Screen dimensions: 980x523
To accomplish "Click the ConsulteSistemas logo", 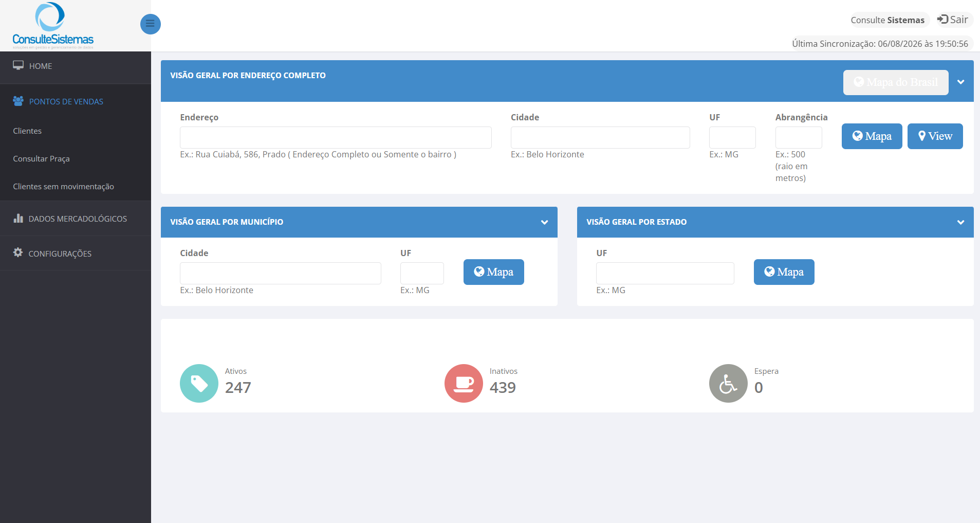I will tap(53, 25).
